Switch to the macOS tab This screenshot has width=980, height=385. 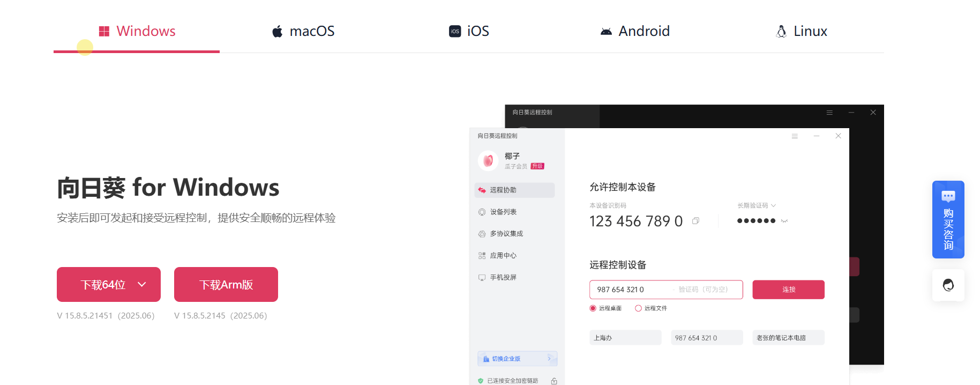click(303, 31)
